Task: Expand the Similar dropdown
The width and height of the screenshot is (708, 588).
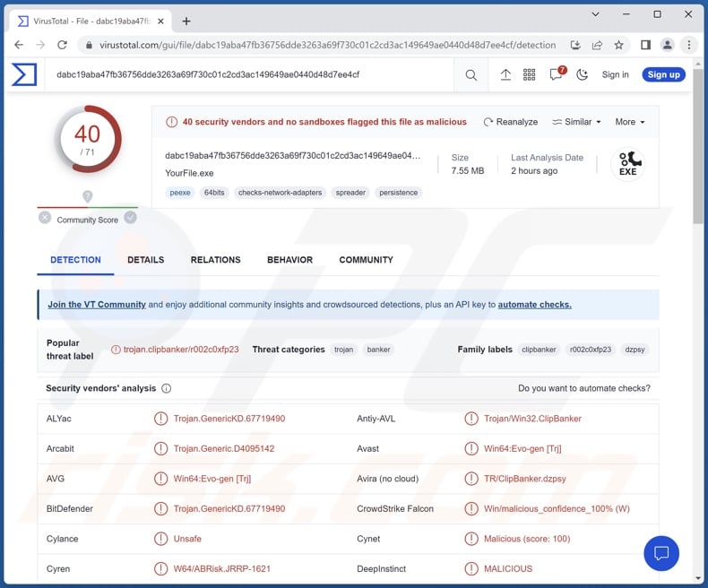Action: tap(576, 122)
